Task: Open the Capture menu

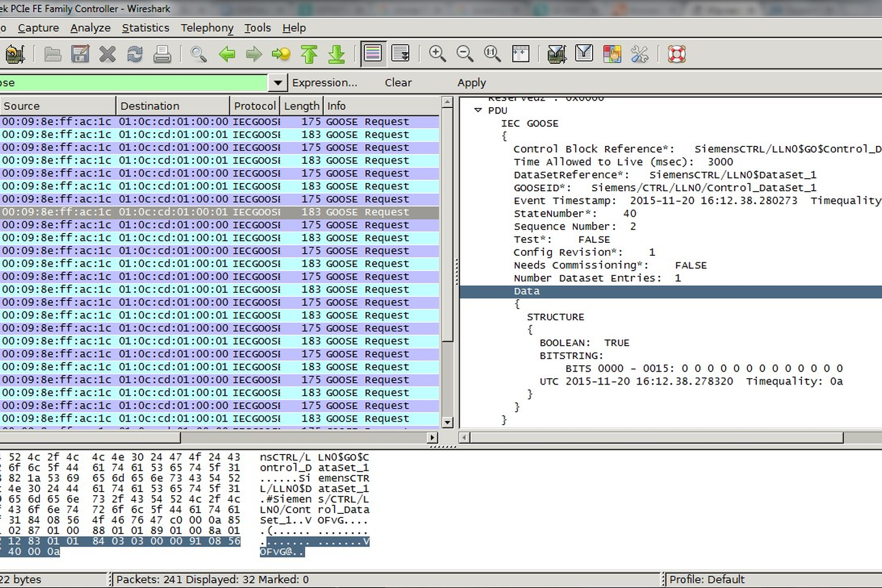Action: [x=38, y=28]
